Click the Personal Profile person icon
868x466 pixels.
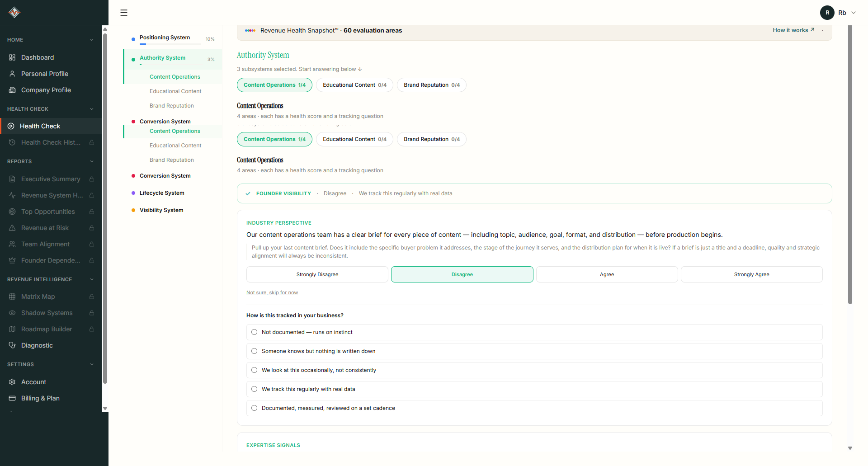pyautogui.click(x=12, y=74)
